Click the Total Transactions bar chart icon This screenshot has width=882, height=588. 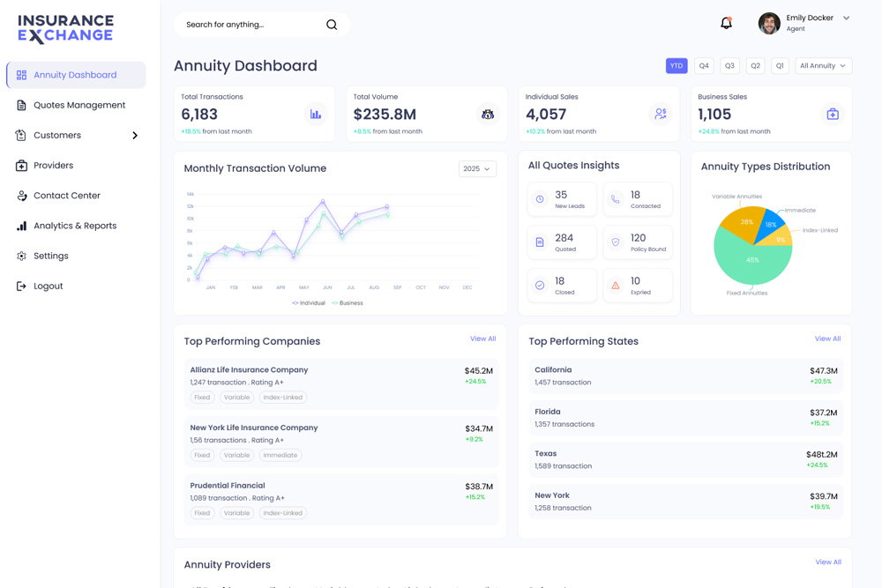pos(315,114)
